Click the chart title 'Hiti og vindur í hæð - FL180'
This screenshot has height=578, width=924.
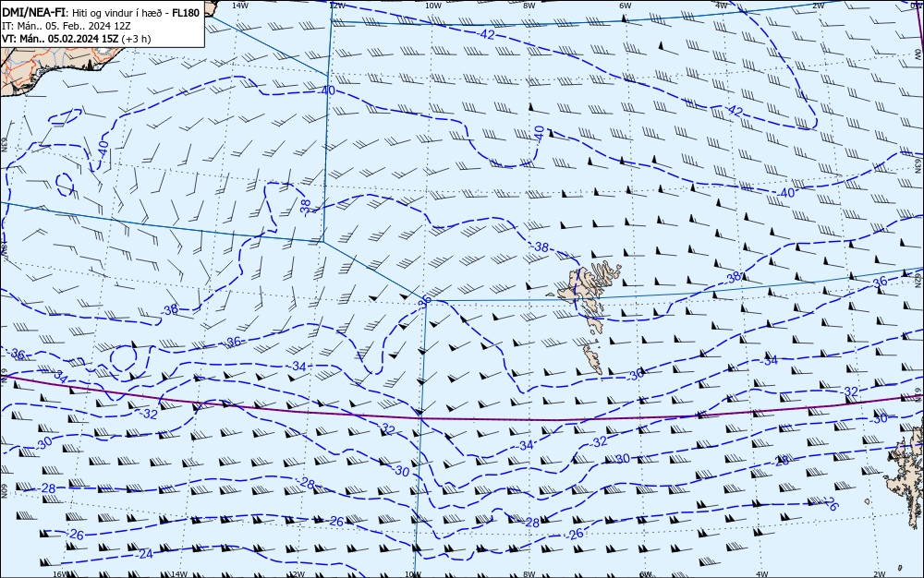pos(136,12)
